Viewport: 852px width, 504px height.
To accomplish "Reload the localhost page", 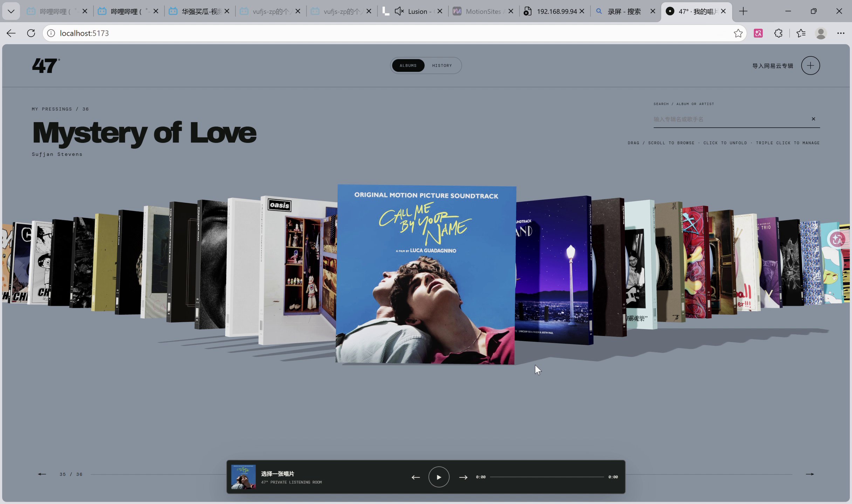I will pos(31,33).
